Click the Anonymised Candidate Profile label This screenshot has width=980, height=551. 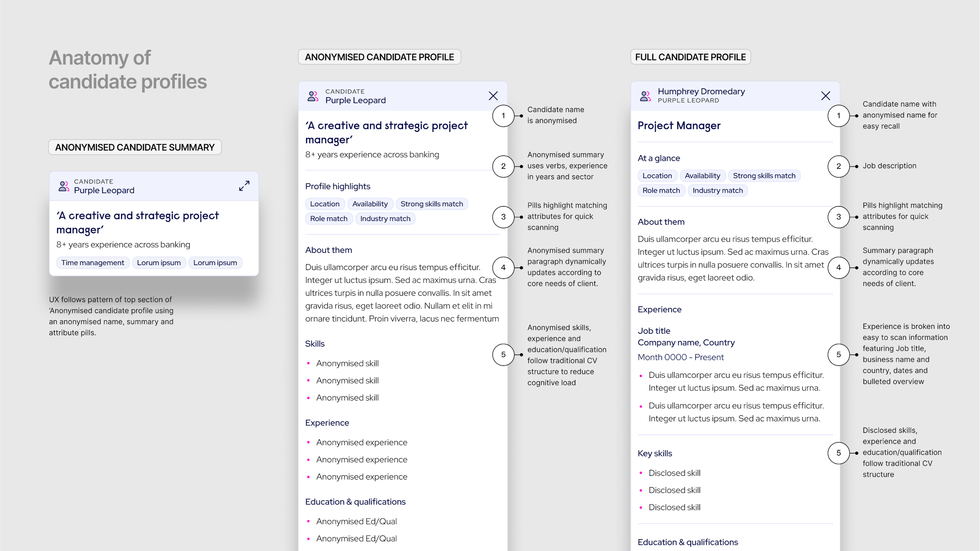click(x=379, y=57)
